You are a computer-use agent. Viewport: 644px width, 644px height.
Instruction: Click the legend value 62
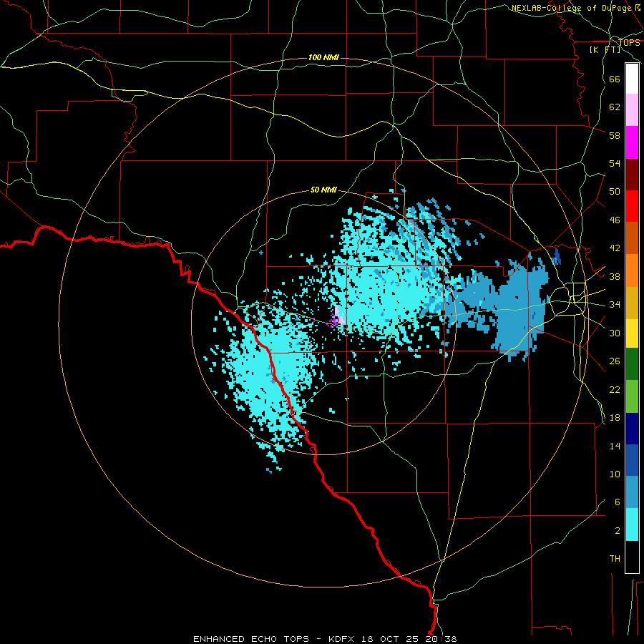pyautogui.click(x=615, y=107)
